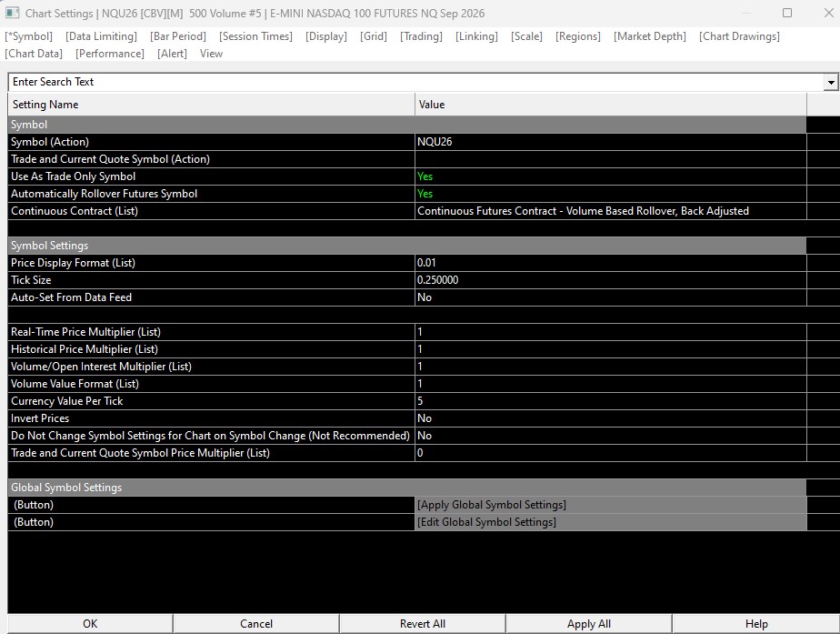Select the Global Symbol Settings section header
Viewport: 840px width, 634px height.
coord(407,488)
